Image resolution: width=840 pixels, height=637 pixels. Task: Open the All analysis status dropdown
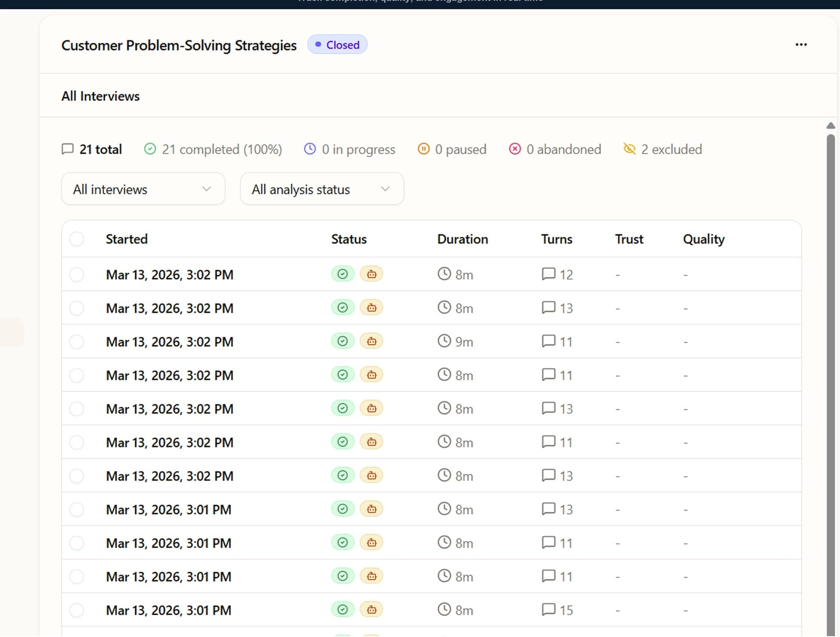coord(322,189)
